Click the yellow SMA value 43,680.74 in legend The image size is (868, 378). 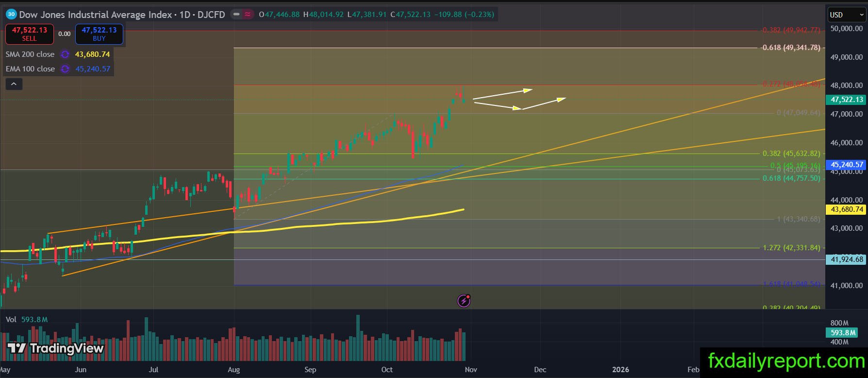click(x=92, y=54)
